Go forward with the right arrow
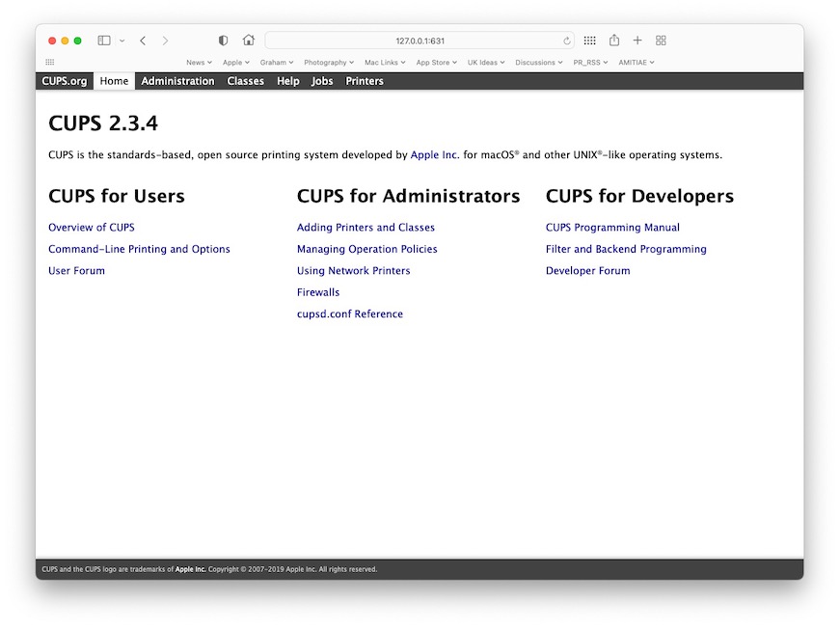Viewport: 840px width, 627px height. click(165, 41)
